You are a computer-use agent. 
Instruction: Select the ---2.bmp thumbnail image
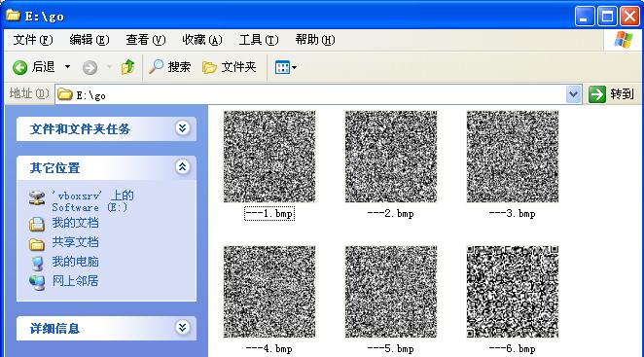pyautogui.click(x=391, y=157)
